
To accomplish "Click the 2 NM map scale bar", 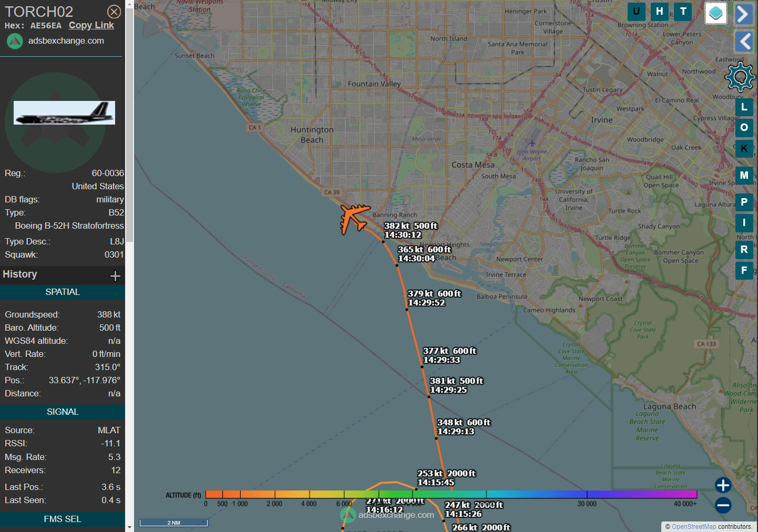I will (x=173, y=523).
